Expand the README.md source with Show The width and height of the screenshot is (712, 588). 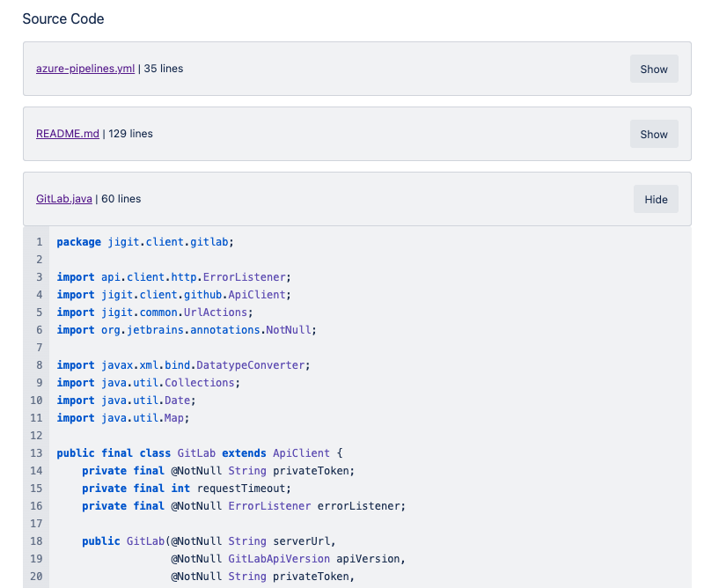[653, 134]
